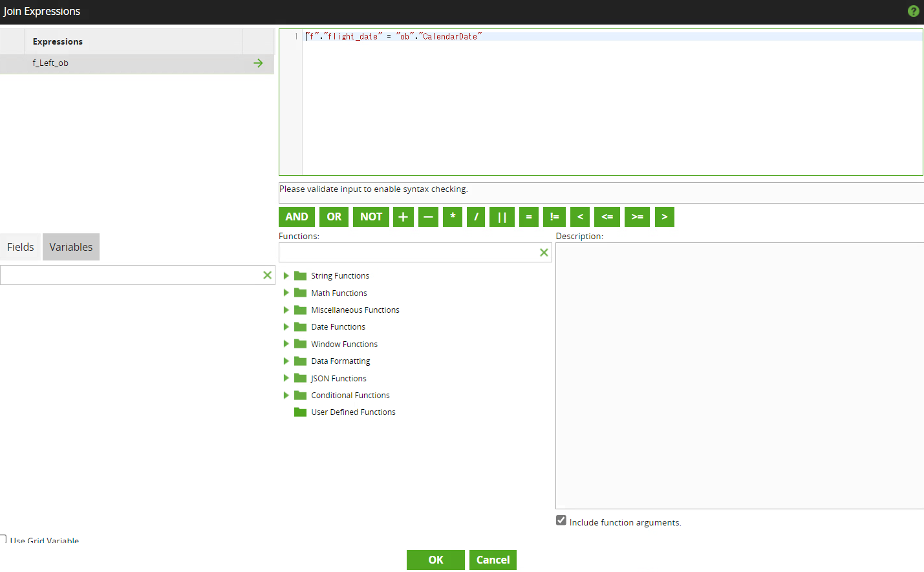The height and width of the screenshot is (572, 924).
Task: Insert the plus operator
Action: click(x=403, y=217)
